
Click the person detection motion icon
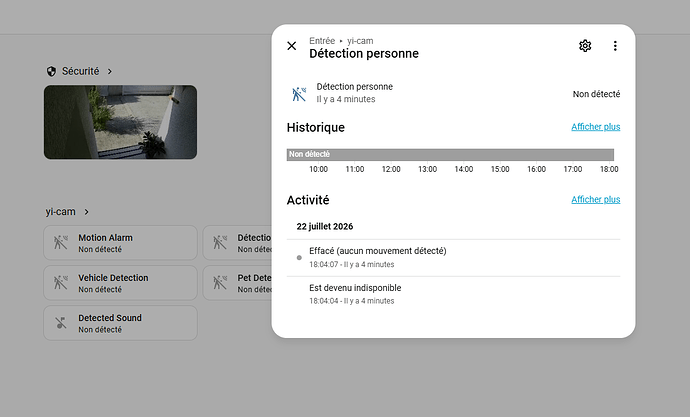click(299, 94)
